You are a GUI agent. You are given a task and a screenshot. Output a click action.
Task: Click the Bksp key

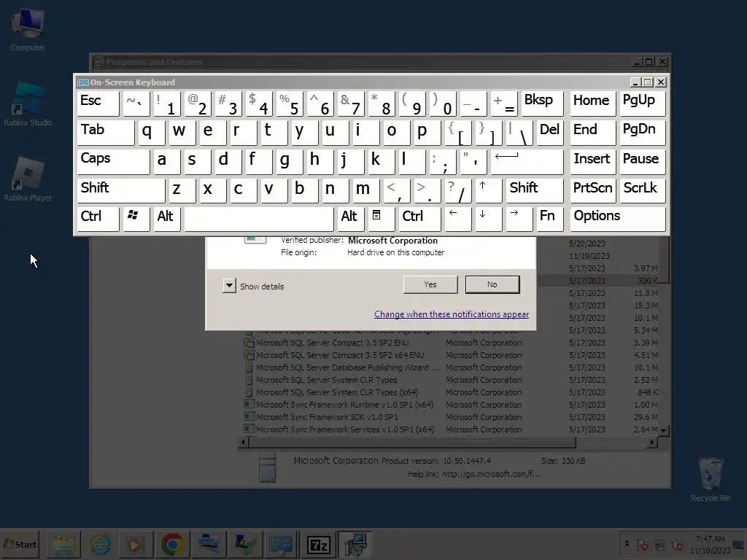pyautogui.click(x=542, y=104)
